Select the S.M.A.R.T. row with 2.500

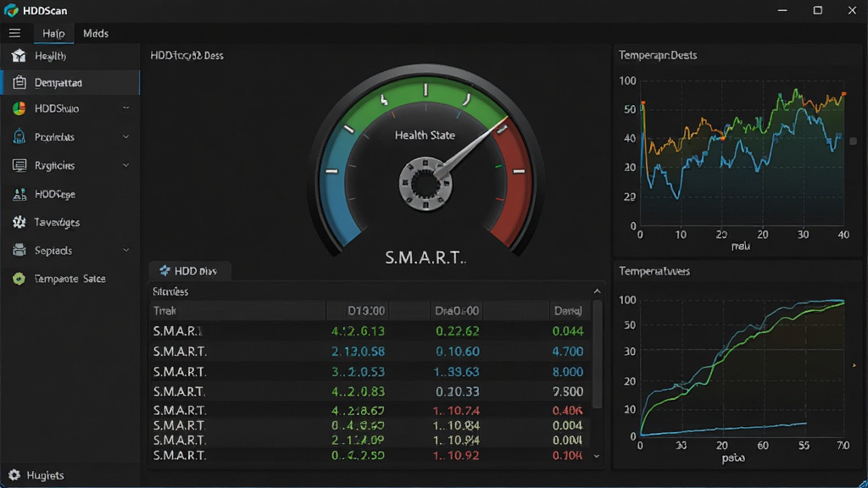point(370,391)
